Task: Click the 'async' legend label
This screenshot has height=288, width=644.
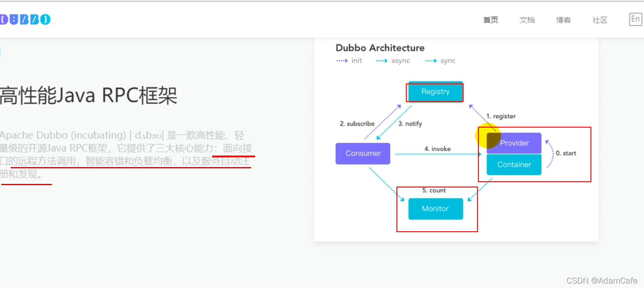Action: (401, 61)
